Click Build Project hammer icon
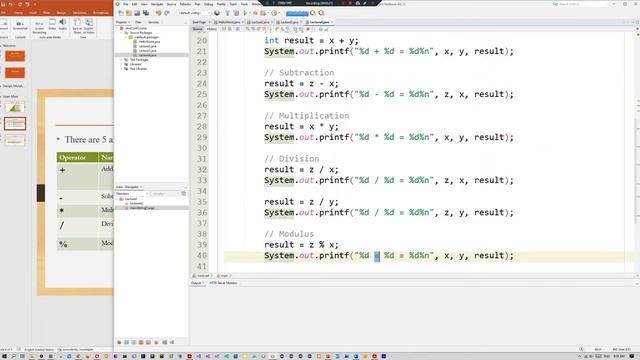640x360 pixels. coord(227,13)
